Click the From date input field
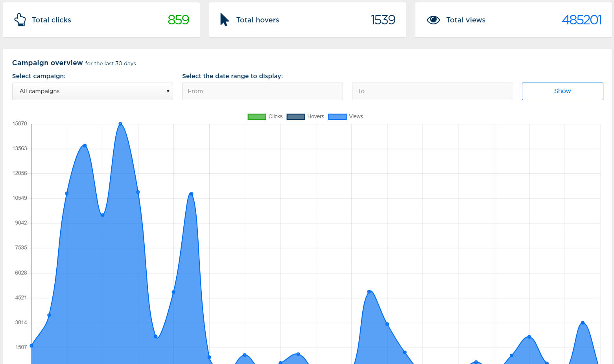The height and width of the screenshot is (364, 614). click(262, 91)
